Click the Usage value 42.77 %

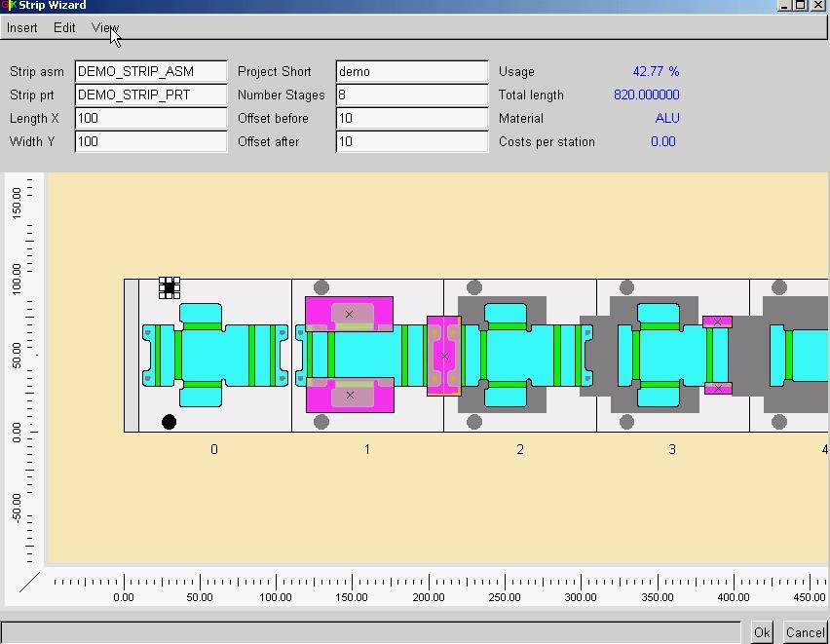pos(656,71)
